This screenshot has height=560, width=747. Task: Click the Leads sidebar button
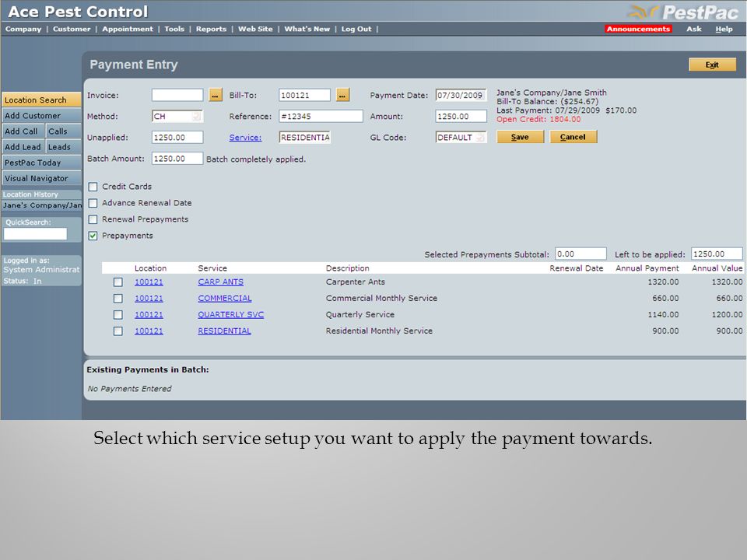[x=63, y=147]
